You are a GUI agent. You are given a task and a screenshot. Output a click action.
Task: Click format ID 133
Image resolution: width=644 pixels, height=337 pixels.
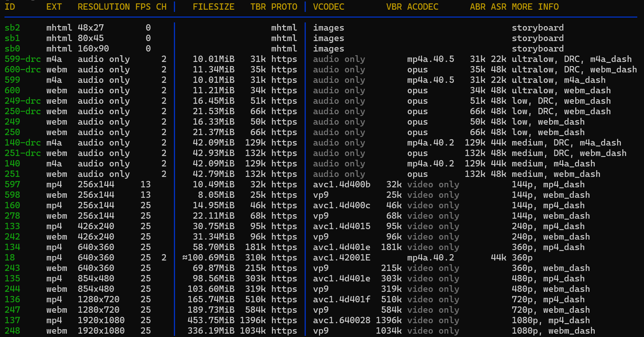(x=12, y=226)
